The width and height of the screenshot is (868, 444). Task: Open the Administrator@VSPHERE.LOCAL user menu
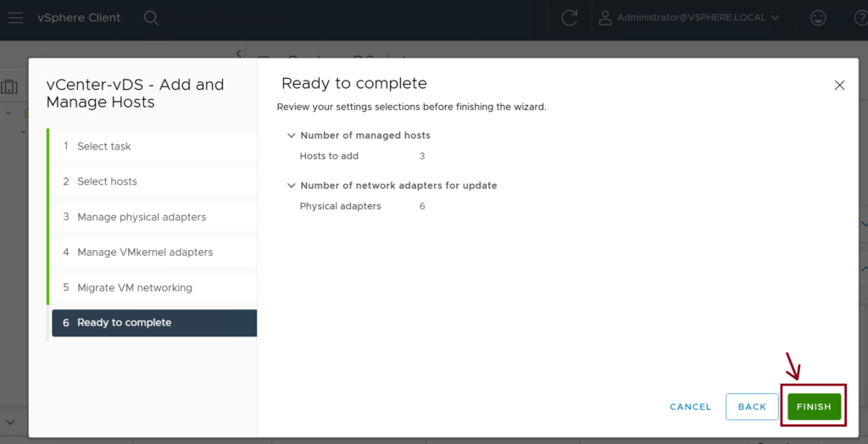[690, 18]
